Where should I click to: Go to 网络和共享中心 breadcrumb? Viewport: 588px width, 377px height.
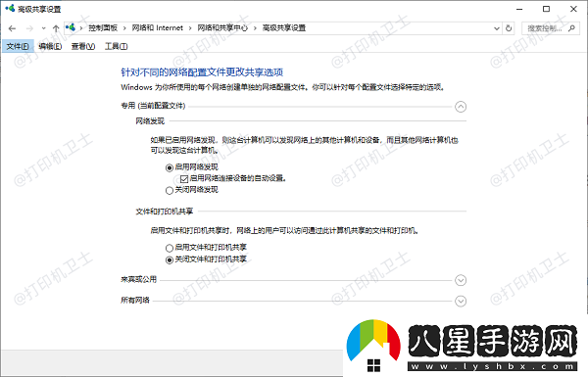(x=222, y=28)
